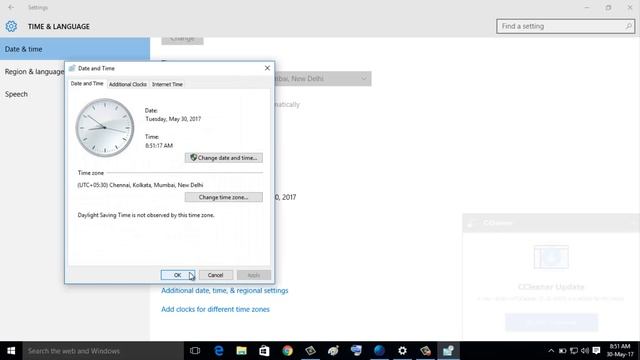Image resolution: width=640 pixels, height=360 pixels.
Task: Open the network tray icon
Action: (x=574, y=351)
